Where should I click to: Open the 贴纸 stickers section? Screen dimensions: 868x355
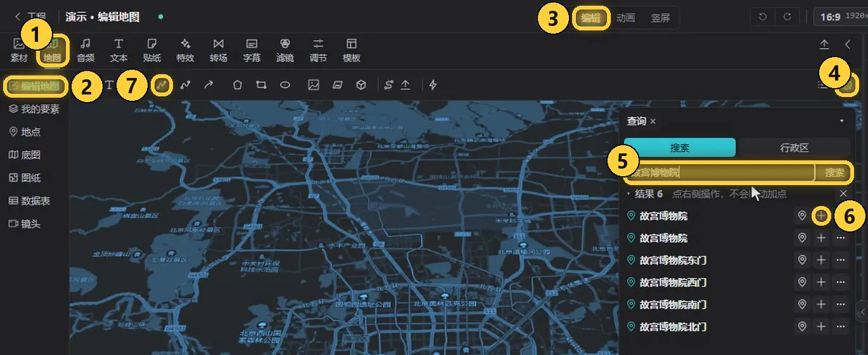[x=152, y=50]
